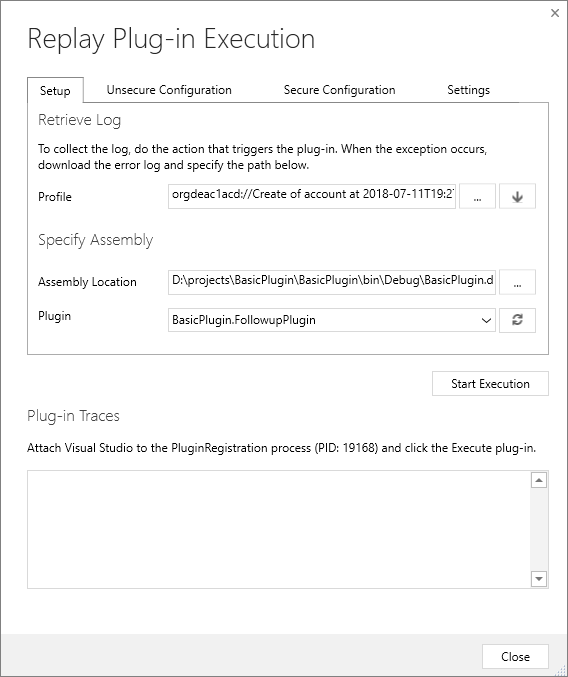Browse for the assembly location file

point(517,282)
